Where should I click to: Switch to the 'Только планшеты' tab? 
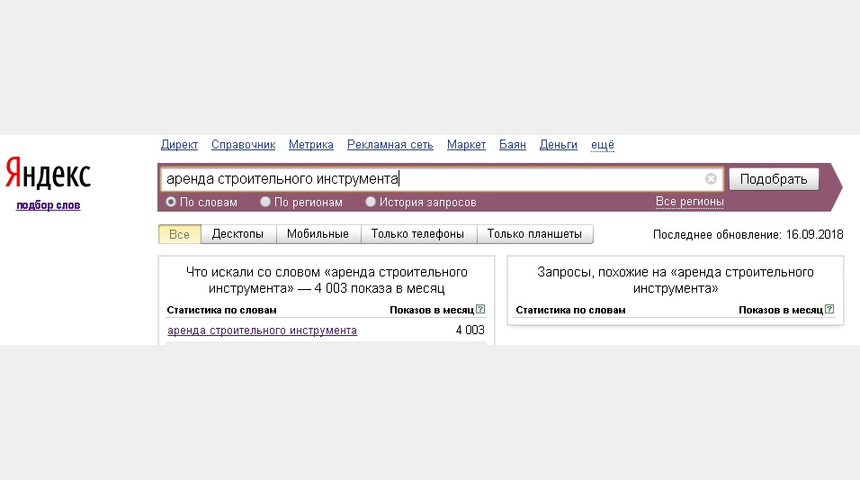coord(535,234)
